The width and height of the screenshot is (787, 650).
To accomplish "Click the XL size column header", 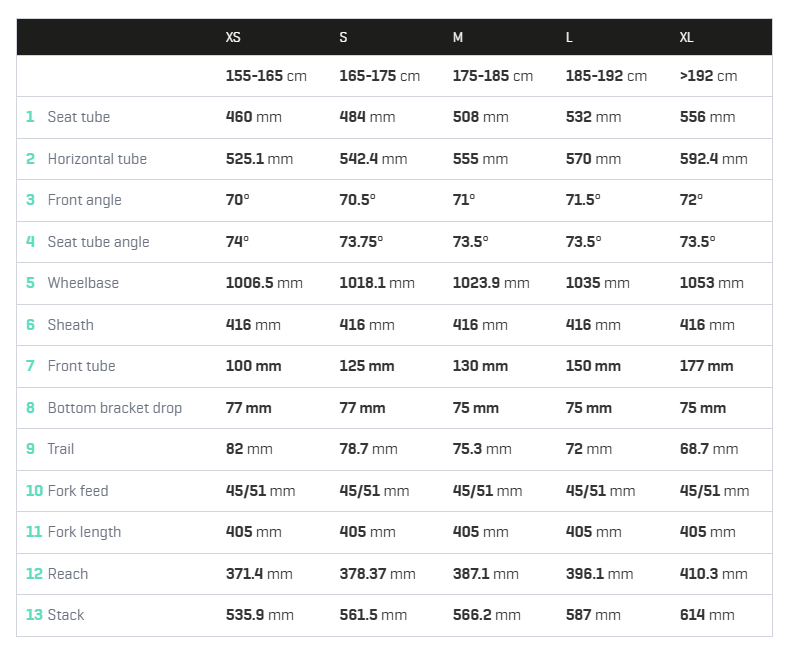I will tap(687, 37).
